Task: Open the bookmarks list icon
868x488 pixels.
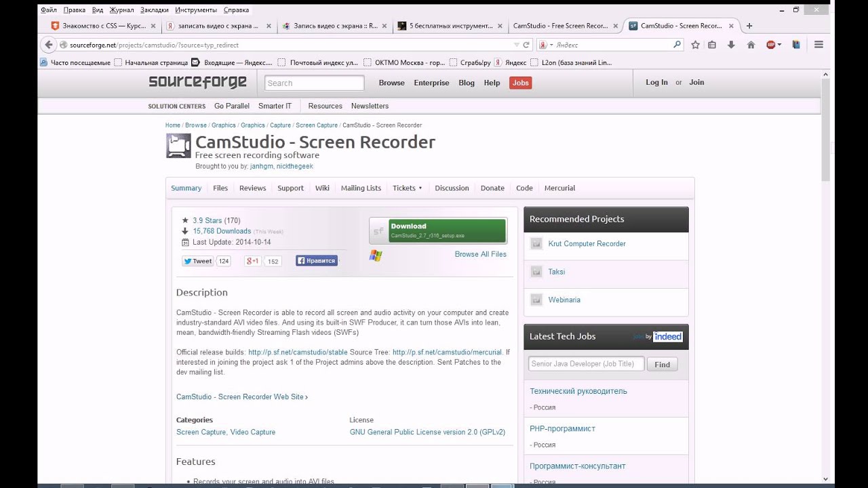Action: (x=712, y=45)
